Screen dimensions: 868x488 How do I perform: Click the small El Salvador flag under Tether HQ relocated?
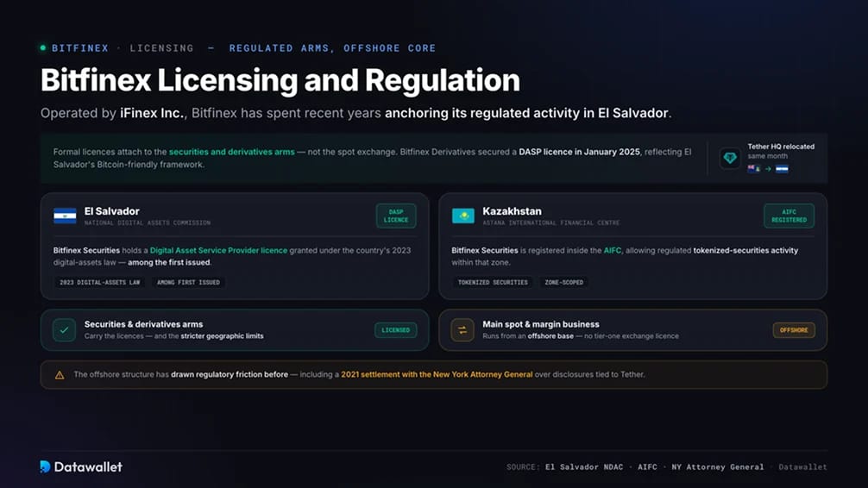coord(782,169)
